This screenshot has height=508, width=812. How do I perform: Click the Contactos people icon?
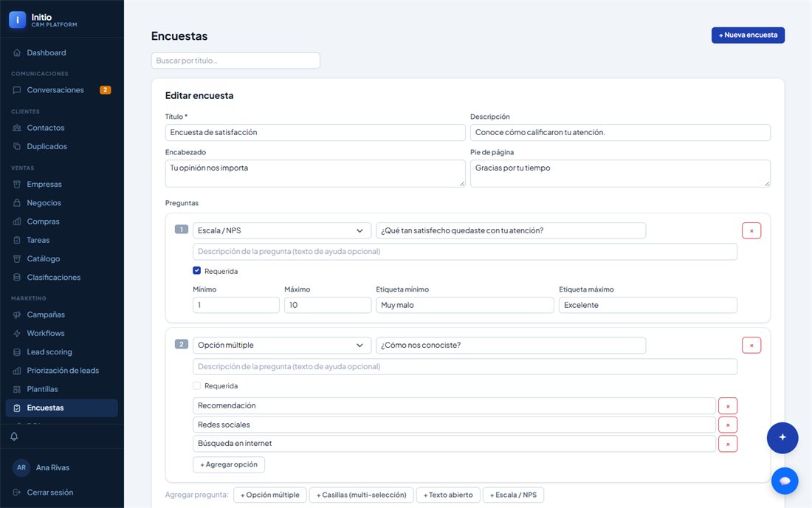[x=16, y=128]
